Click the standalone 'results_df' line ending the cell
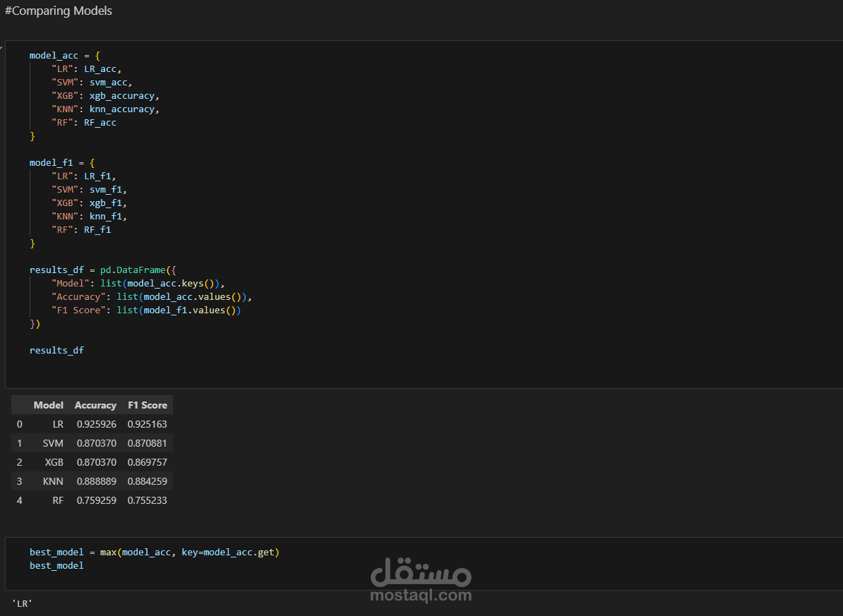Screen dimensions: 843x616 tap(56, 351)
